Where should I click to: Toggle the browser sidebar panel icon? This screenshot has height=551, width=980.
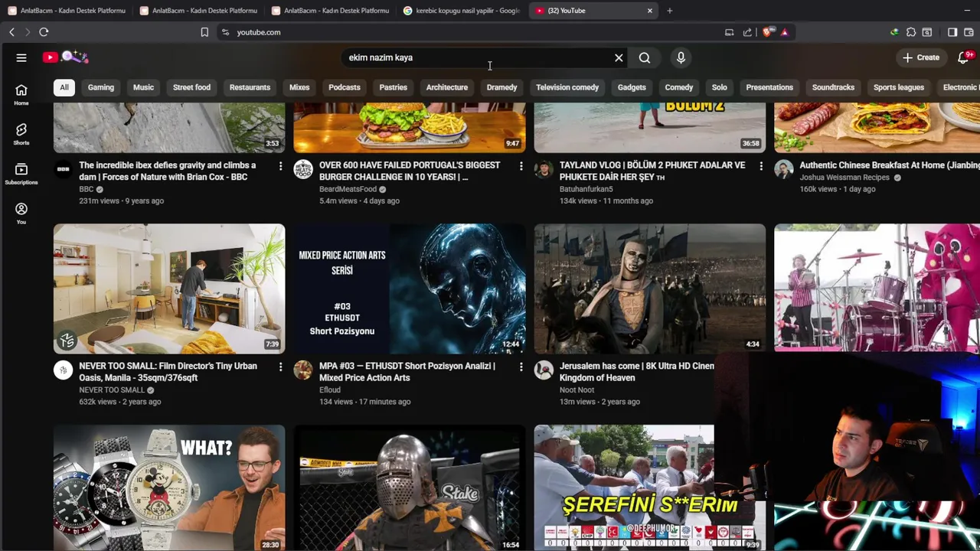[x=952, y=32]
